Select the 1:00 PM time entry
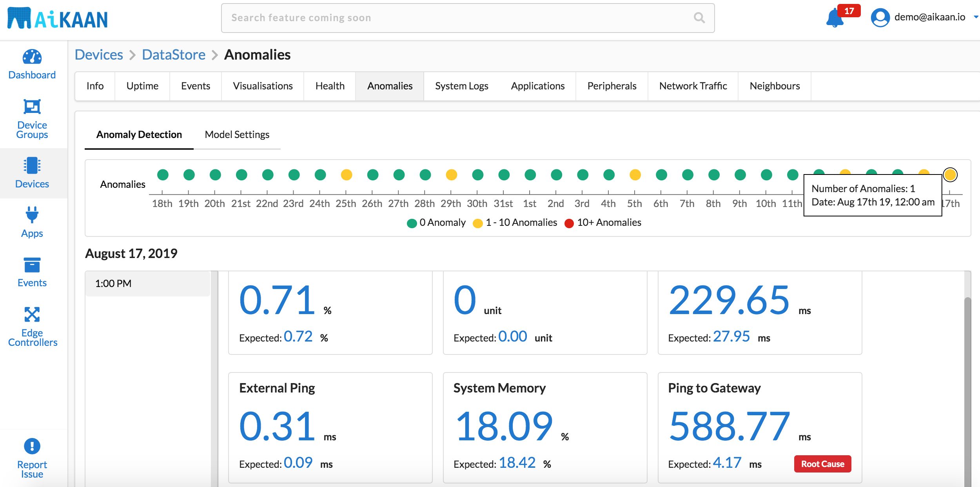 tap(147, 283)
